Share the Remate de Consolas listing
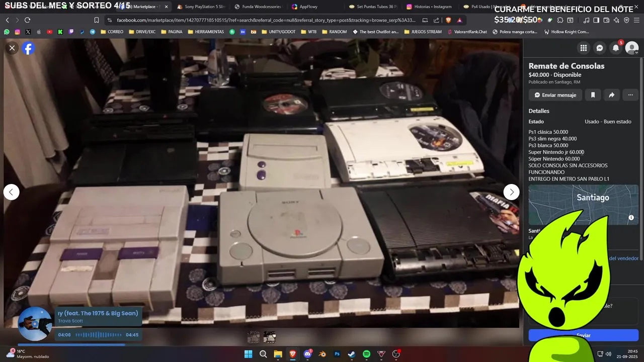 611,95
